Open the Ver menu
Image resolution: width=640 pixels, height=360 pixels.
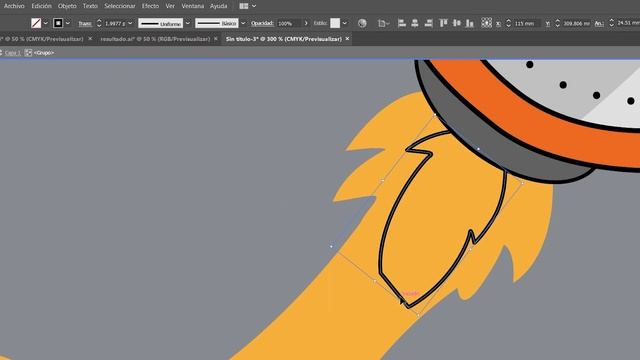click(x=170, y=6)
